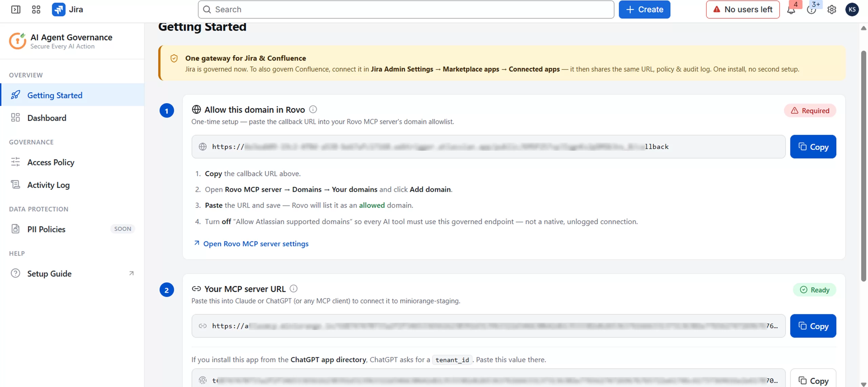Open the KS profile avatar

pos(852,10)
